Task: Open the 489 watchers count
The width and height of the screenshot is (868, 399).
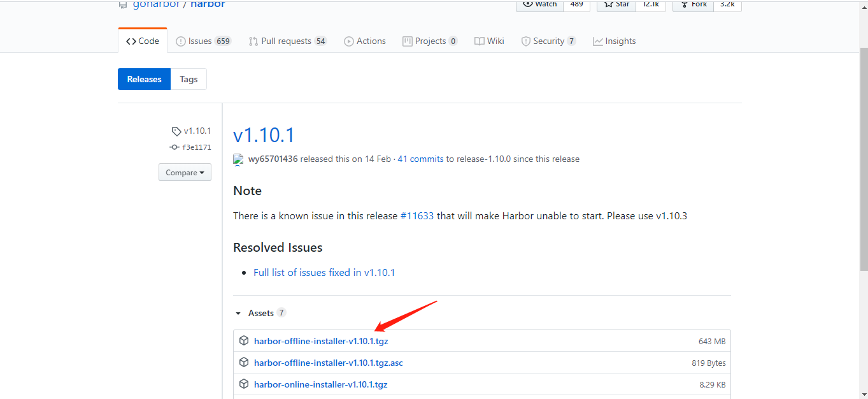Action: coord(577,4)
